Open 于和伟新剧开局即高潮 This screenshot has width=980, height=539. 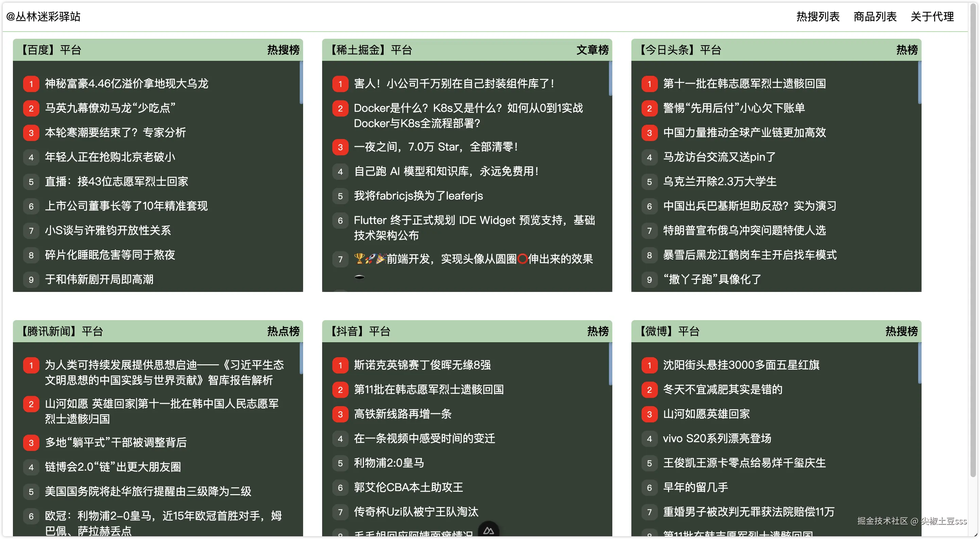point(99,280)
